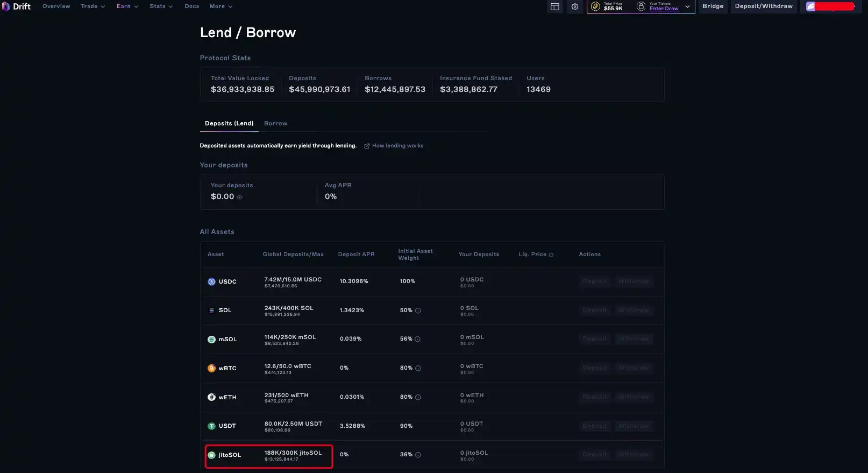Open the Overview menu item

56,6
